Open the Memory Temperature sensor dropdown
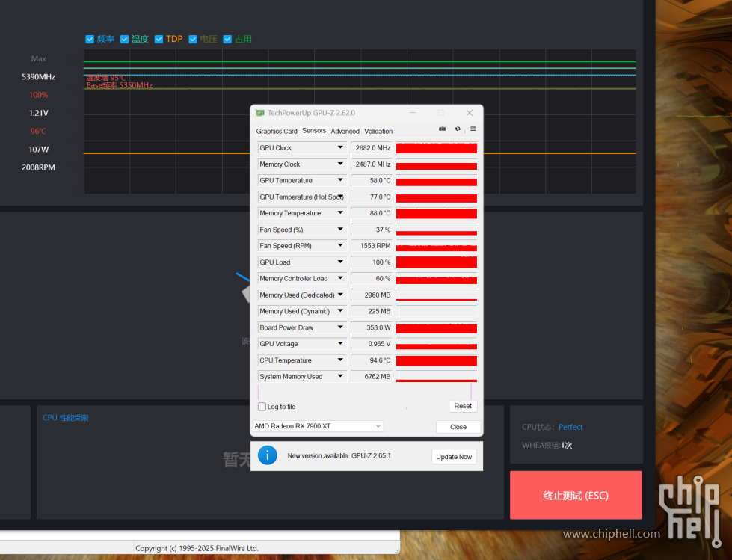Viewport: 732px width, 560px height. pos(340,213)
